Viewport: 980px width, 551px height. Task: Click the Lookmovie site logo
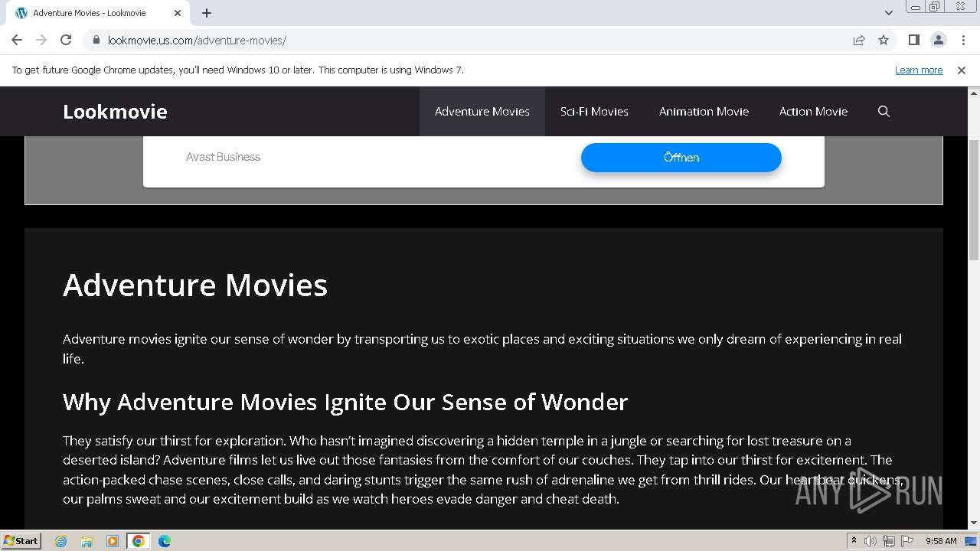(x=115, y=112)
